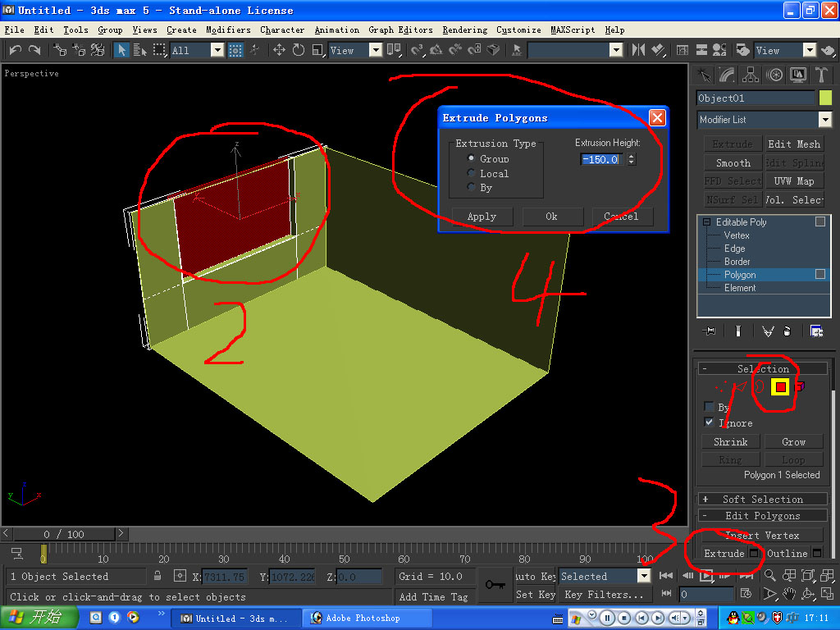This screenshot has width=840, height=630.
Task: Open the Utilities hammer panel tab
Action: pyautogui.click(x=820, y=75)
